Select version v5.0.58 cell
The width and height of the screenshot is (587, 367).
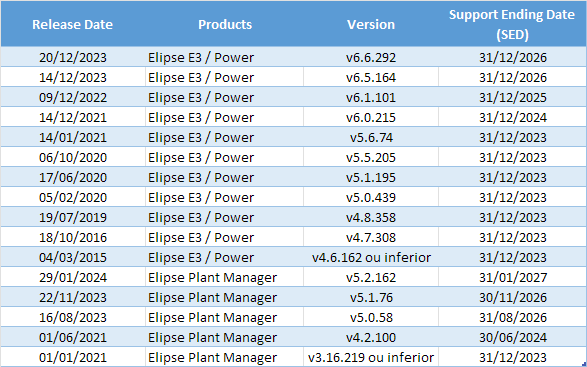(x=371, y=317)
